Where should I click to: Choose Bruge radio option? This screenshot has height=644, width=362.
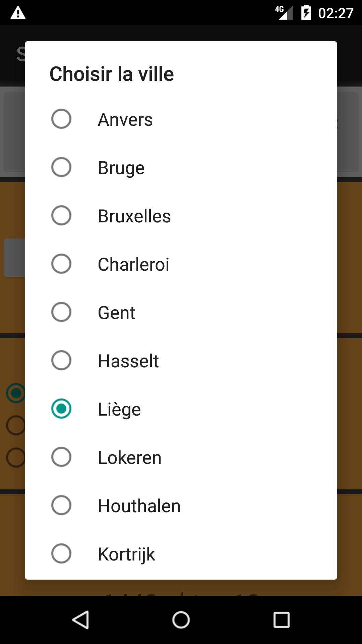[61, 167]
